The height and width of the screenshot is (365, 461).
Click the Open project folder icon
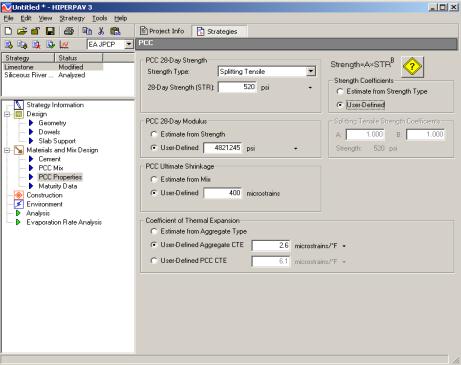[22, 31]
